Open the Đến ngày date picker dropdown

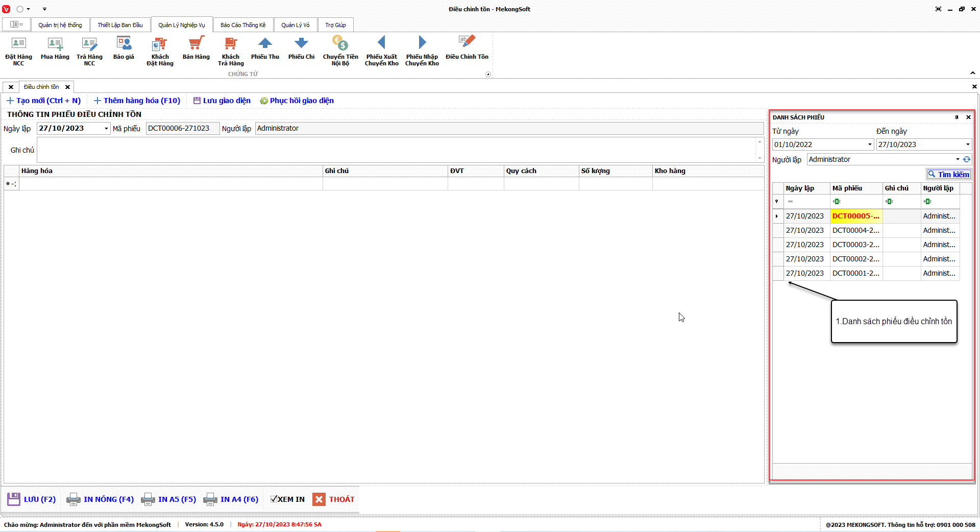(968, 144)
